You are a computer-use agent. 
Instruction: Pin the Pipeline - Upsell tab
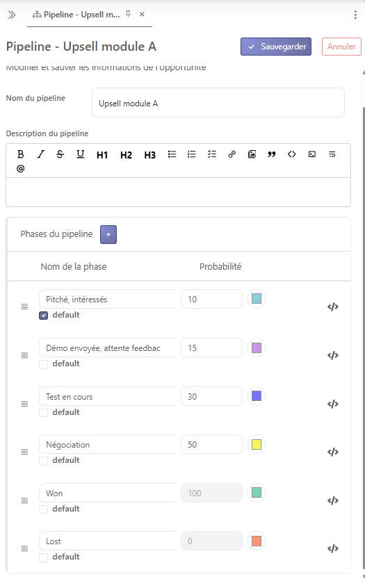tap(129, 15)
